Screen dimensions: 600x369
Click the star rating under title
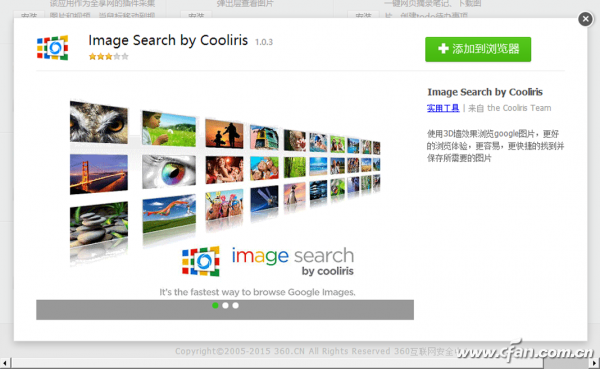(x=108, y=57)
